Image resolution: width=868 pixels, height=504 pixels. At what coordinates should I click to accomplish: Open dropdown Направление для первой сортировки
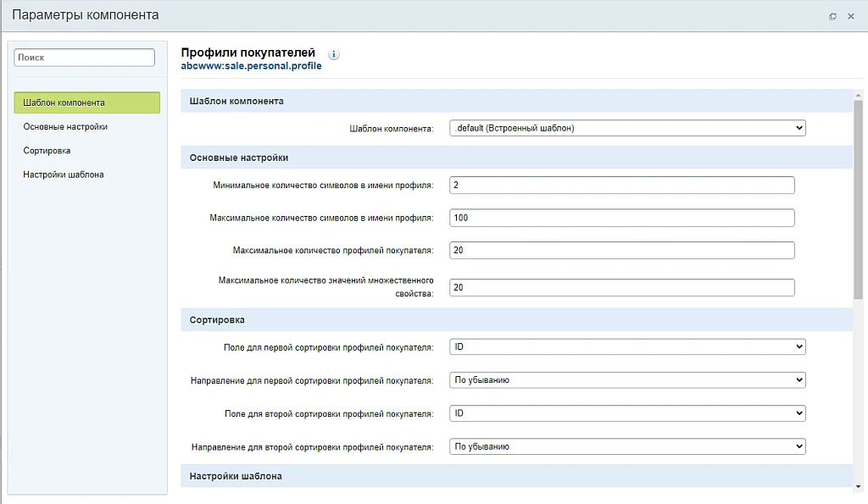627,380
